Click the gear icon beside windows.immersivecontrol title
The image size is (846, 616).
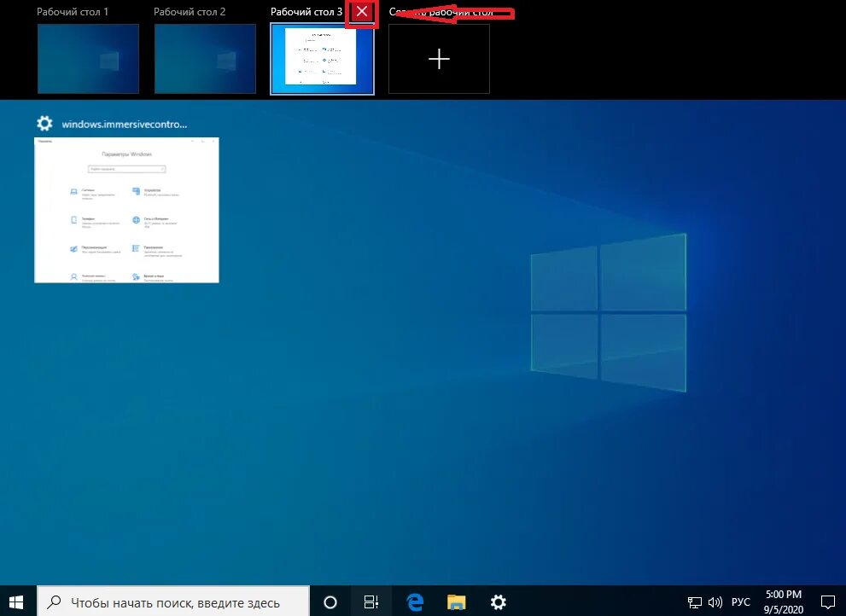tap(44, 124)
